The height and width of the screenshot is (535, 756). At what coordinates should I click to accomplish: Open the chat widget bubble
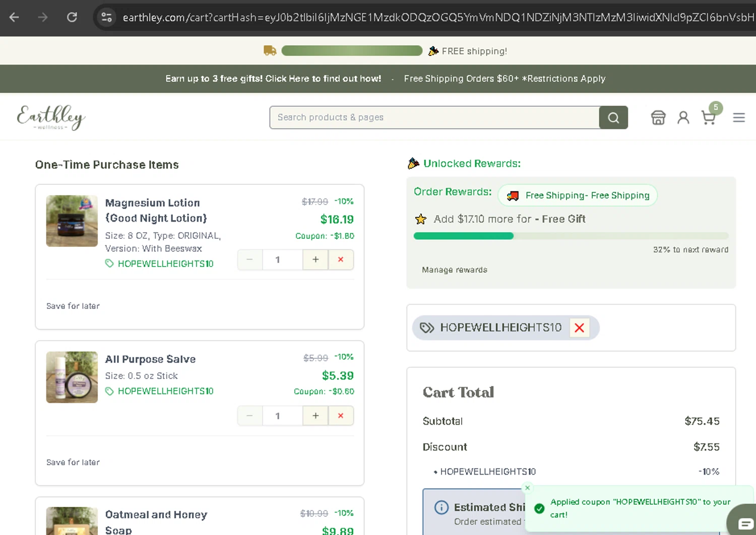(744, 522)
